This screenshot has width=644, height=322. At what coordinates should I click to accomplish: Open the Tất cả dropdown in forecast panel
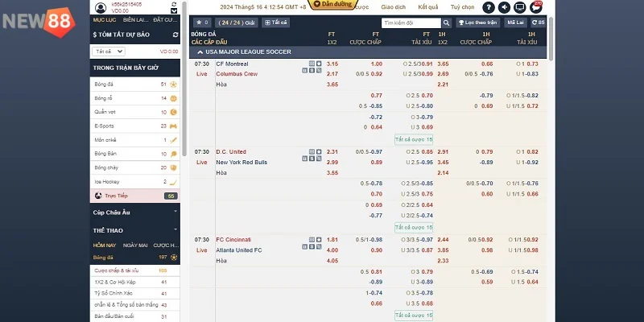(x=109, y=51)
